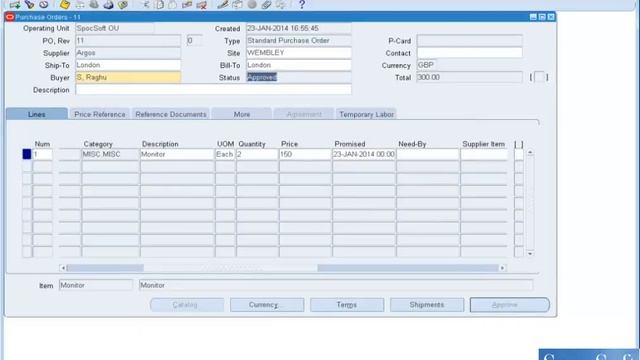Image resolution: width=640 pixels, height=360 pixels.
Task: Click the Next Step toolbar icon
Action: (x=80, y=4)
